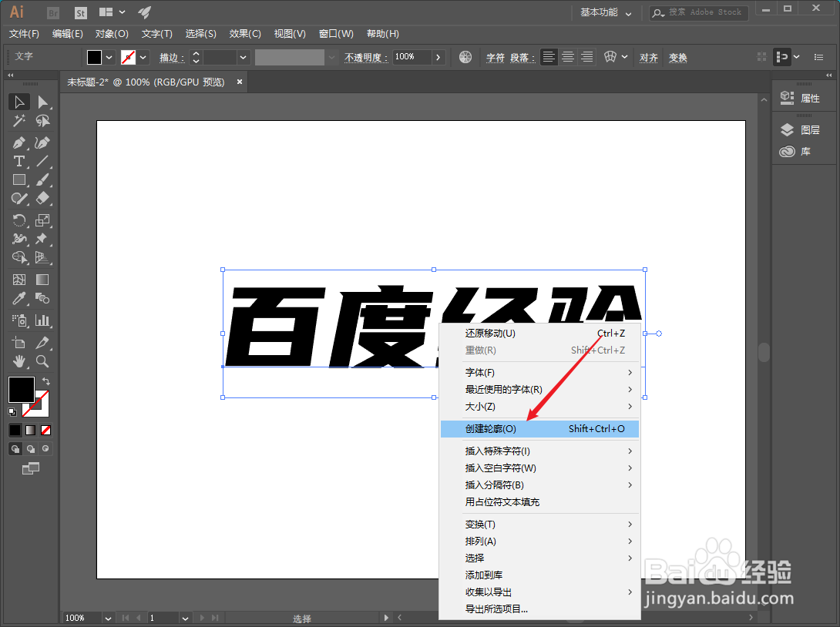Reset to default fill and stroke

click(12, 412)
